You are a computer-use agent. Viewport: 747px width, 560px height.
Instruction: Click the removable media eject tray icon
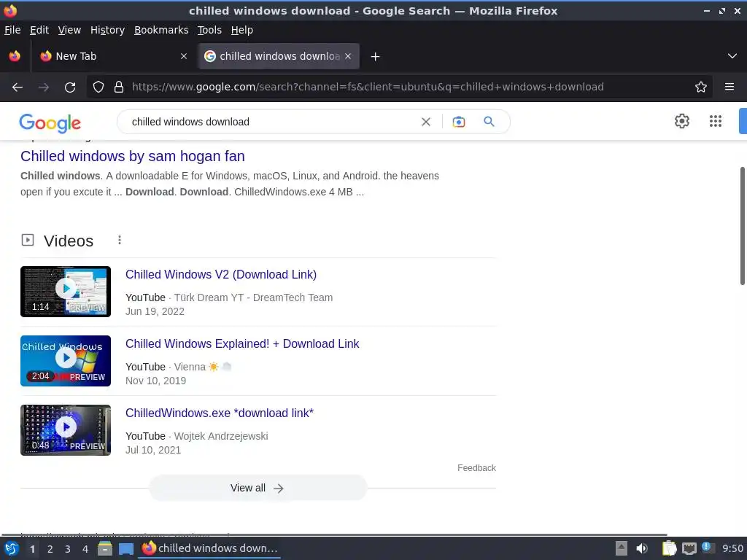622,548
